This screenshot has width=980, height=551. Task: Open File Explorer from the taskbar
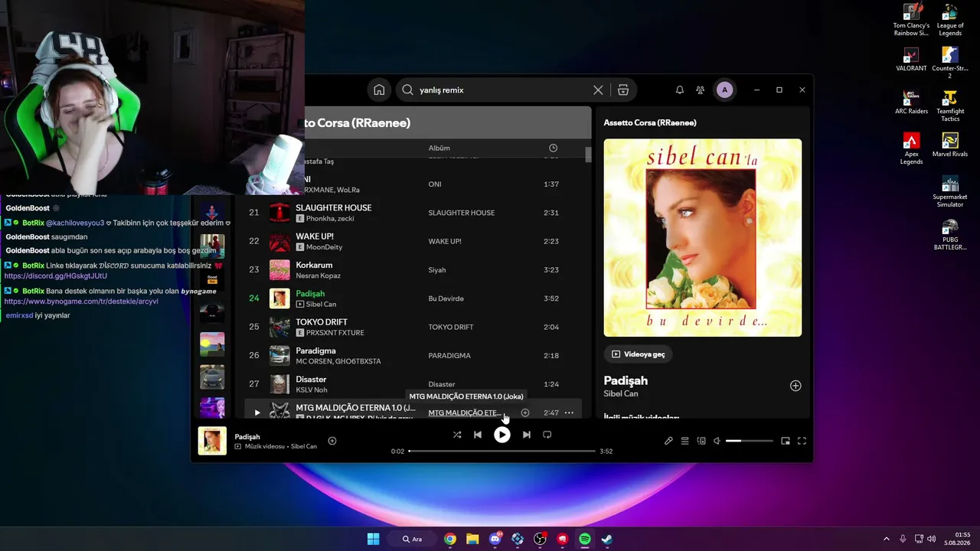pyautogui.click(x=472, y=539)
